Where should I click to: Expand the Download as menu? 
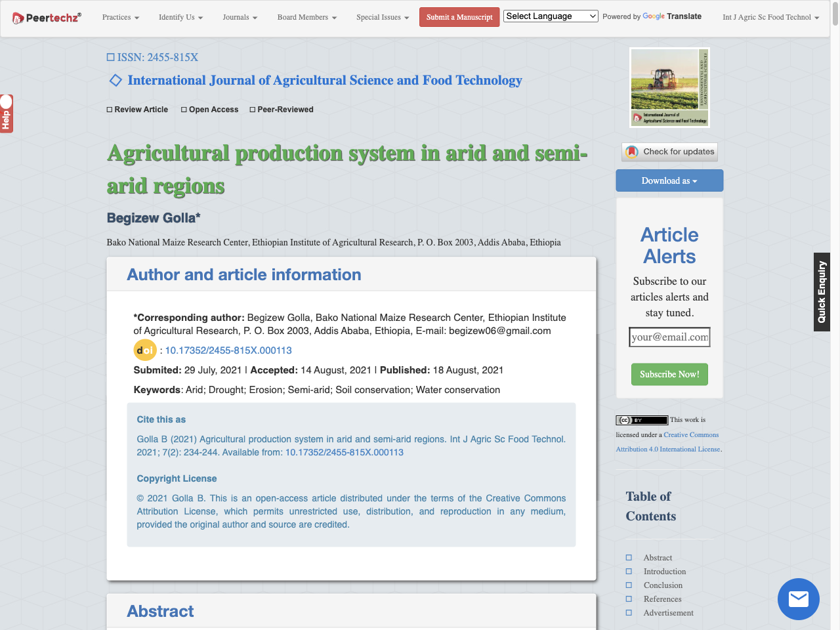pyautogui.click(x=669, y=180)
